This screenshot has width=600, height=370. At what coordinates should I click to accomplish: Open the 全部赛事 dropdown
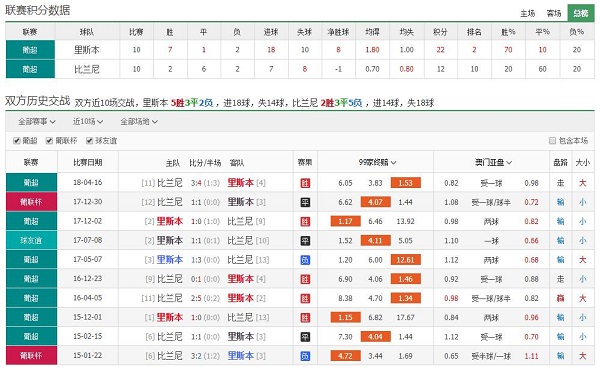click(37, 122)
